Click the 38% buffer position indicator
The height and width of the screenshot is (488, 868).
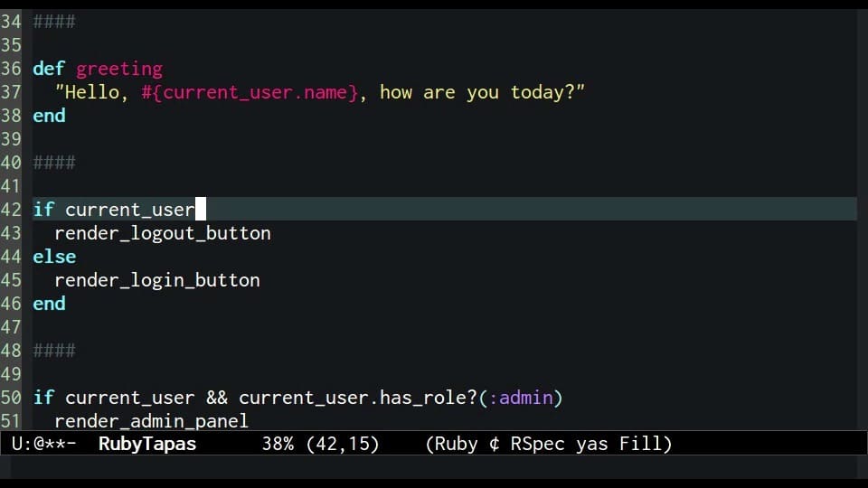pyautogui.click(x=278, y=444)
